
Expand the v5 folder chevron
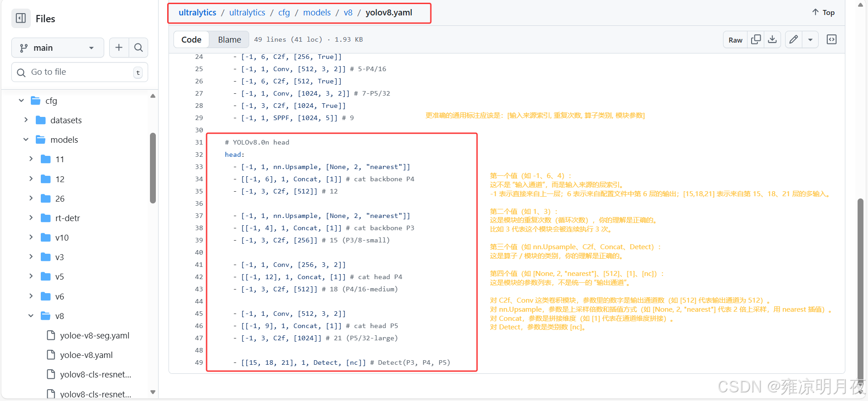click(x=31, y=276)
